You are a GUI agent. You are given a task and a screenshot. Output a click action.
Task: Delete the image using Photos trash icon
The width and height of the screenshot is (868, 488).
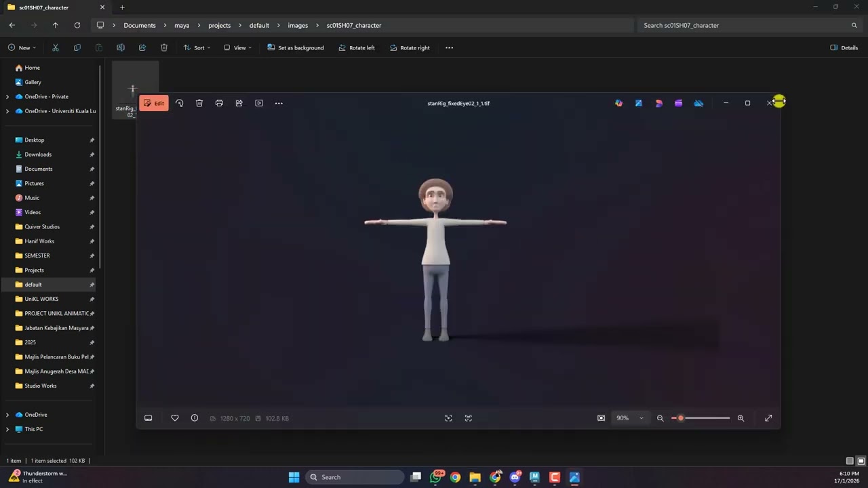point(199,103)
